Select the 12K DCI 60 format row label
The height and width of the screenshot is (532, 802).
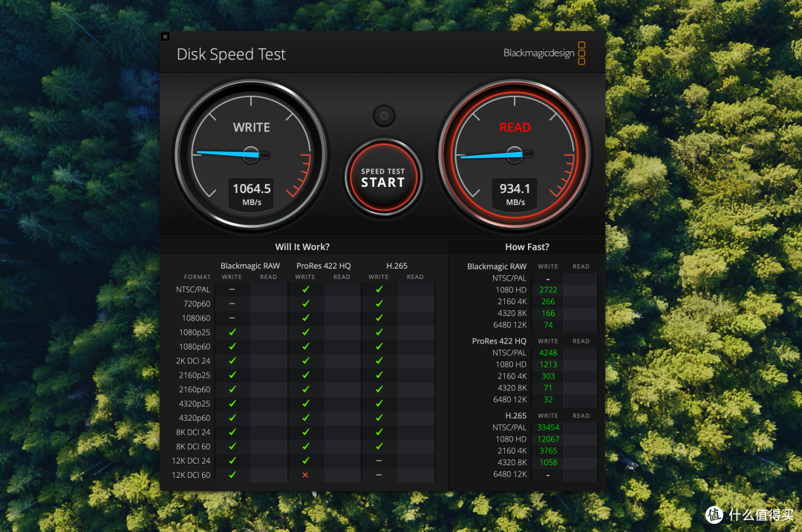point(191,476)
